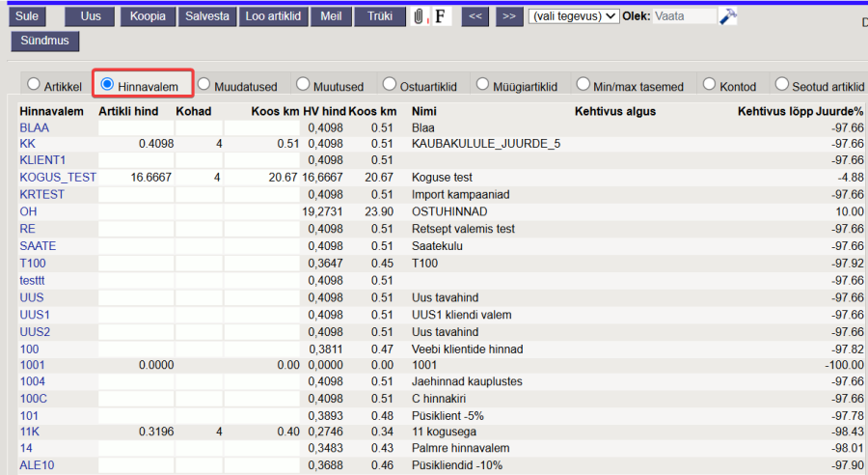This screenshot has height=475, width=868.
Task: Open the UUS2 price formula link
Action: point(35,332)
